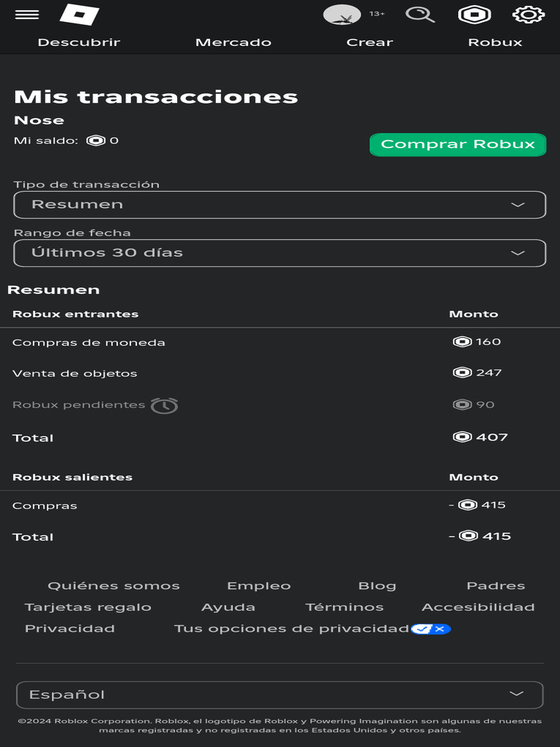This screenshot has width=560, height=747.
Task: Go to the Descubrir tab
Action: [x=79, y=42]
